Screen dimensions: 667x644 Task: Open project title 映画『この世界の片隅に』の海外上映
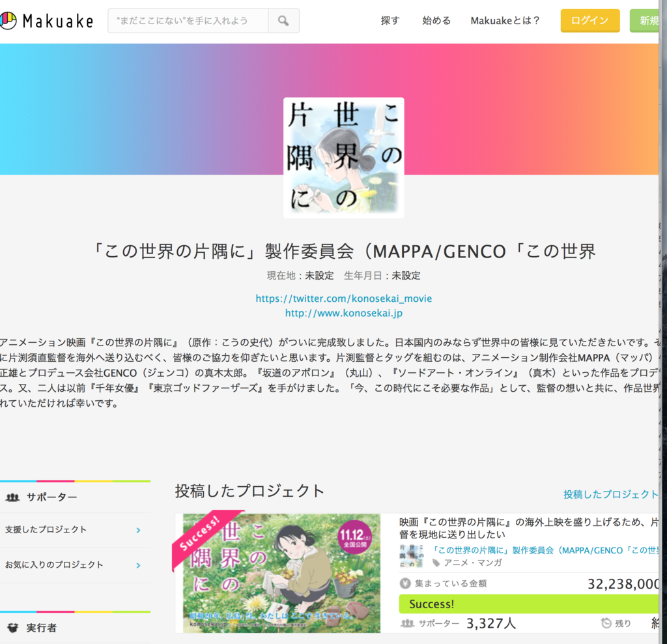pos(529,528)
